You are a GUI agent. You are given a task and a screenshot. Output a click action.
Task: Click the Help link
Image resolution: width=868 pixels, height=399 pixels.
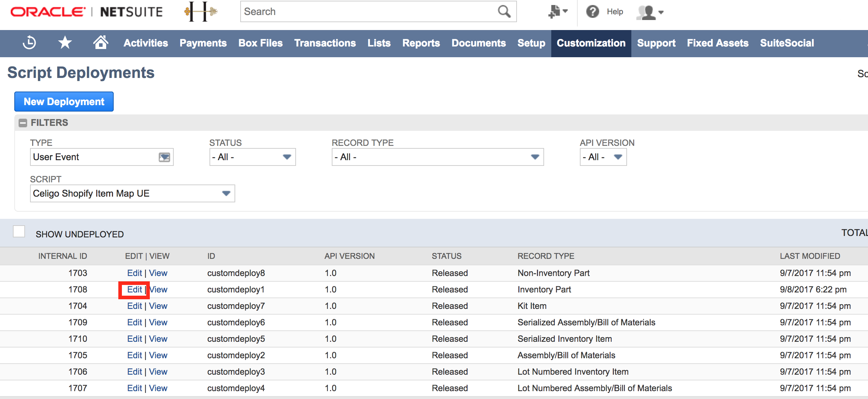pyautogui.click(x=615, y=12)
